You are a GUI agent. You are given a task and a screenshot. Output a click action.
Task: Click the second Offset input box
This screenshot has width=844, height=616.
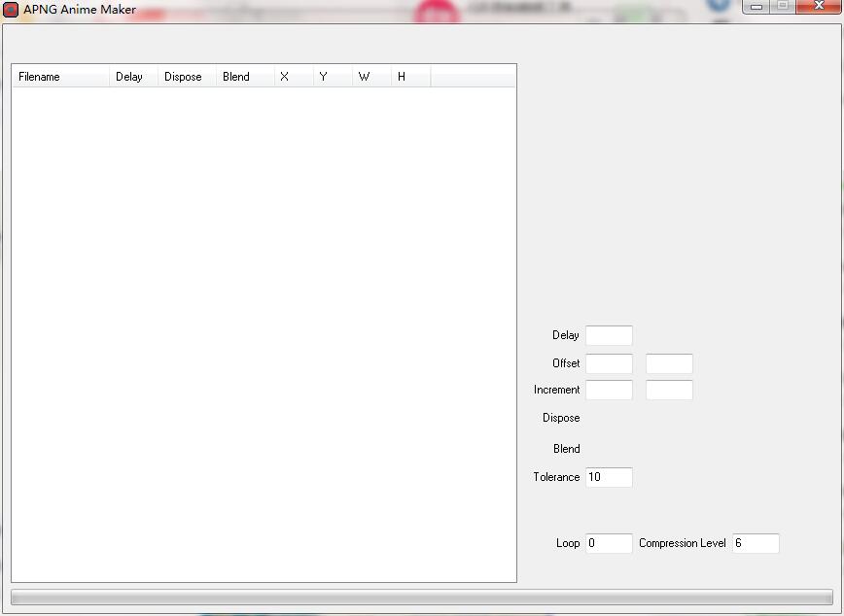click(669, 363)
